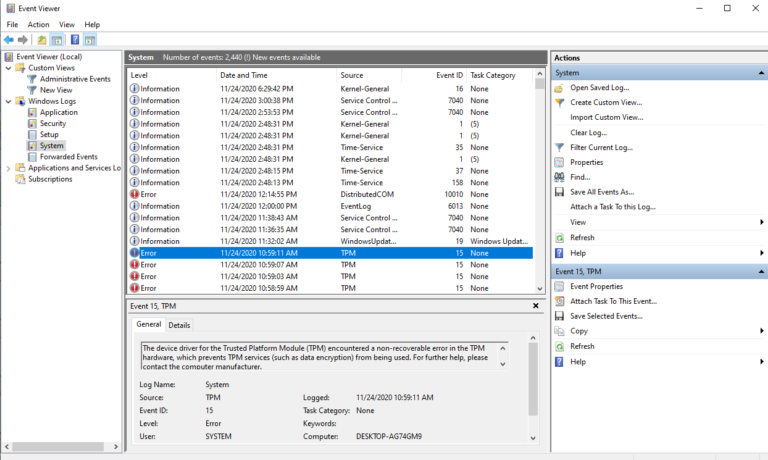Viewport: 768px width, 460px height.
Task: Open the Action menu
Action: [38, 24]
